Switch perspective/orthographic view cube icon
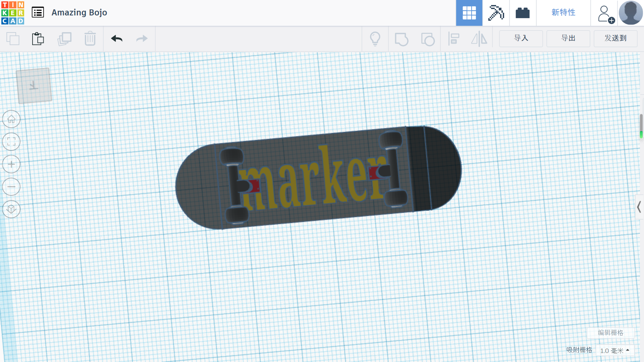The height and width of the screenshot is (362, 644). pyautogui.click(x=11, y=209)
